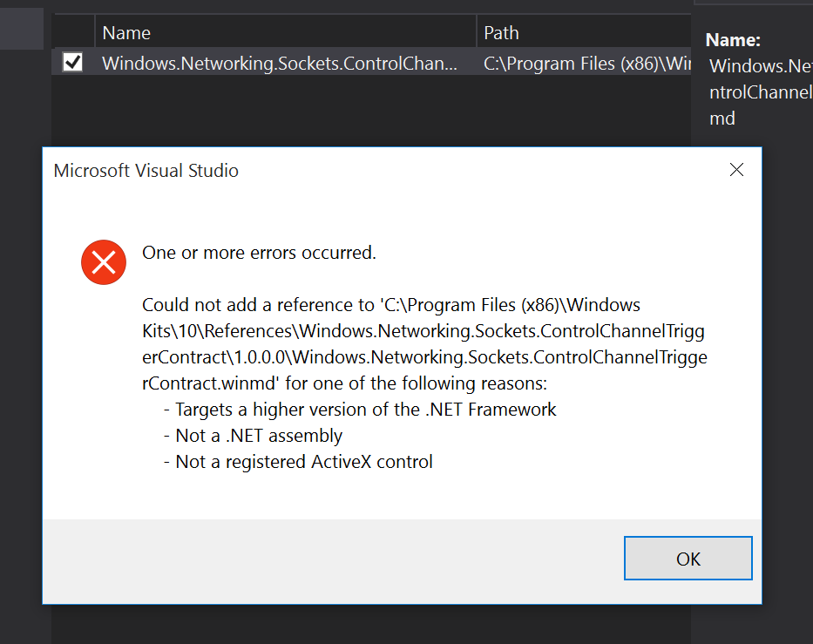This screenshot has height=644, width=813.
Task: Close the Microsoft Visual Studio error dialog
Action: 736,170
